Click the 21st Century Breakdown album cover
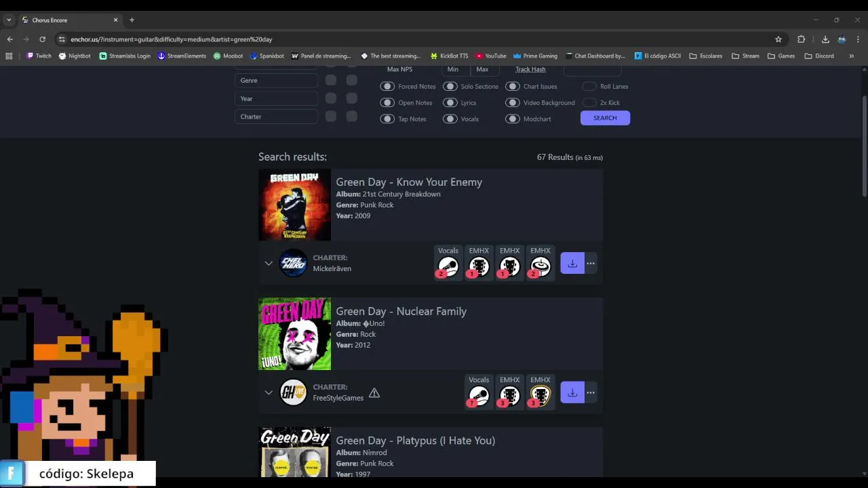 click(x=294, y=205)
